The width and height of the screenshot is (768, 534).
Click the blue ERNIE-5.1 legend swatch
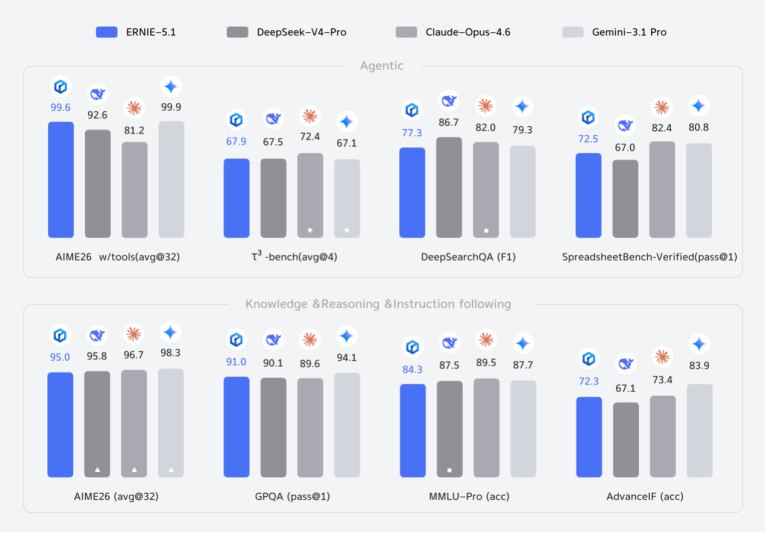tap(107, 32)
